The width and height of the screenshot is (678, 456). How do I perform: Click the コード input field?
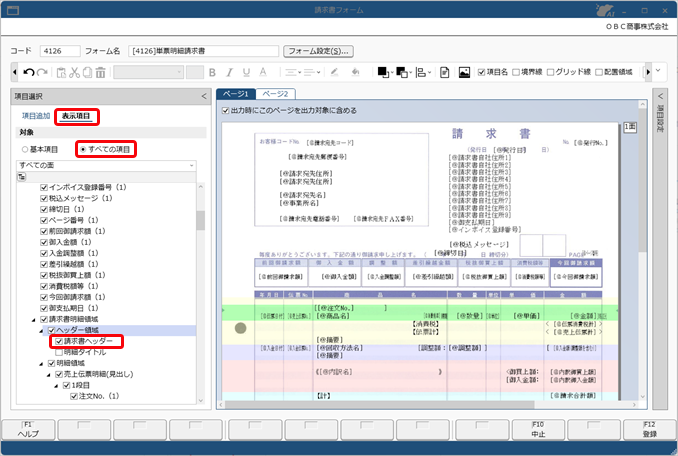pyautogui.click(x=60, y=51)
